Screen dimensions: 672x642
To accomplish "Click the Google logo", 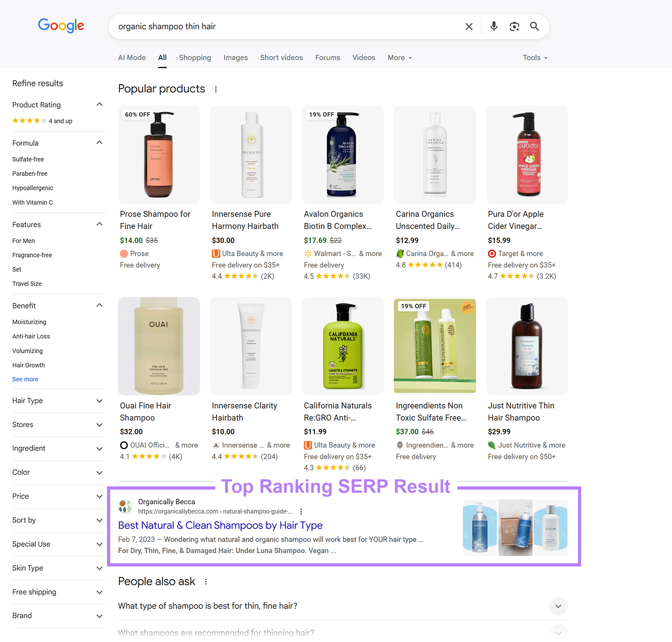I will (61, 26).
